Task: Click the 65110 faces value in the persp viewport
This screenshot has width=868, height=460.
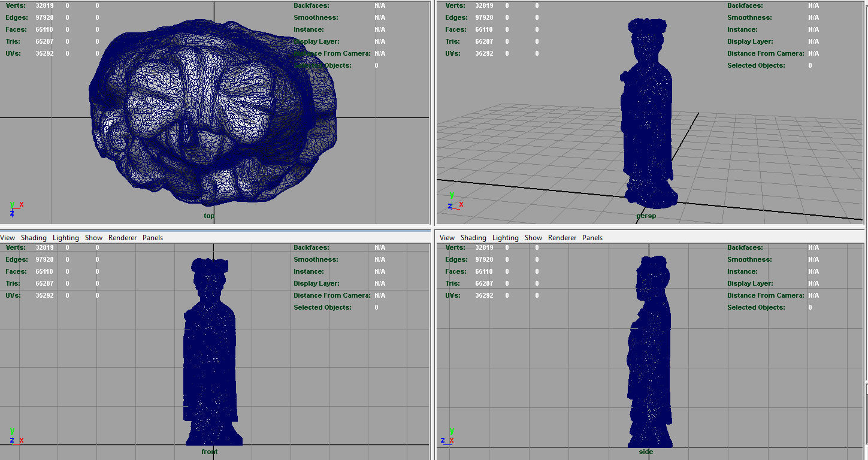Action: (x=484, y=29)
